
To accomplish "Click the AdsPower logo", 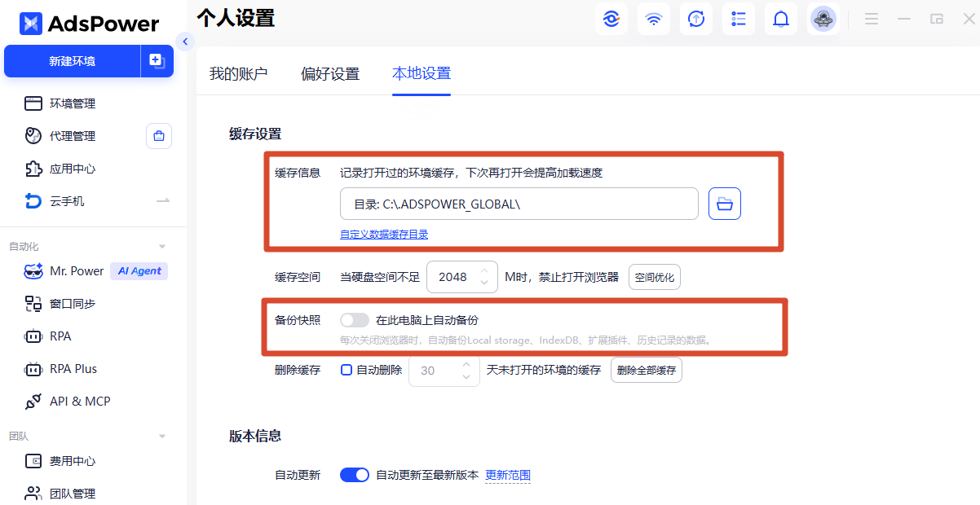I will (89, 24).
